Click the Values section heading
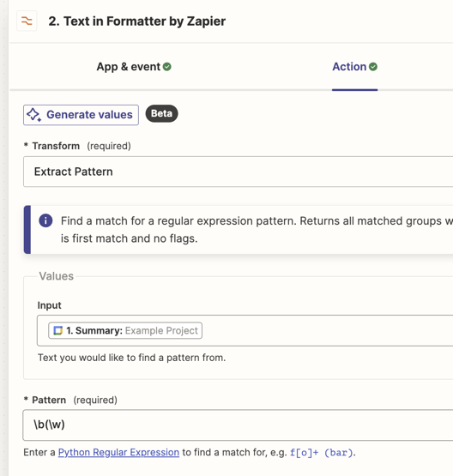Screen dimensions: 453x476 56,276
